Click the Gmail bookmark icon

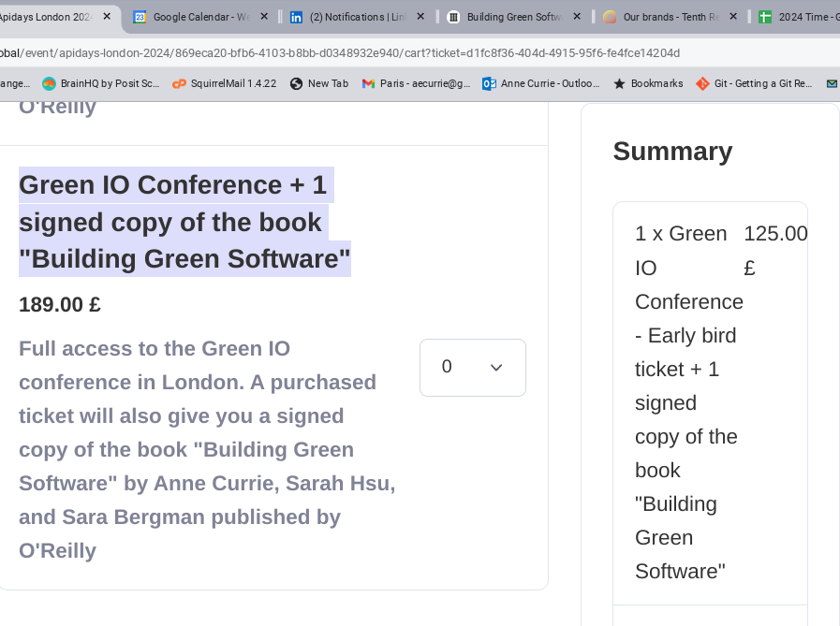point(368,83)
